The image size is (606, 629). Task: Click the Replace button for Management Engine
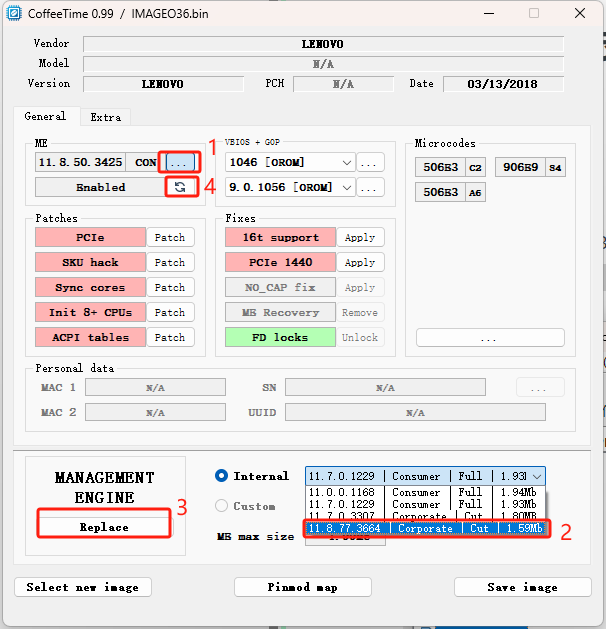click(x=104, y=527)
